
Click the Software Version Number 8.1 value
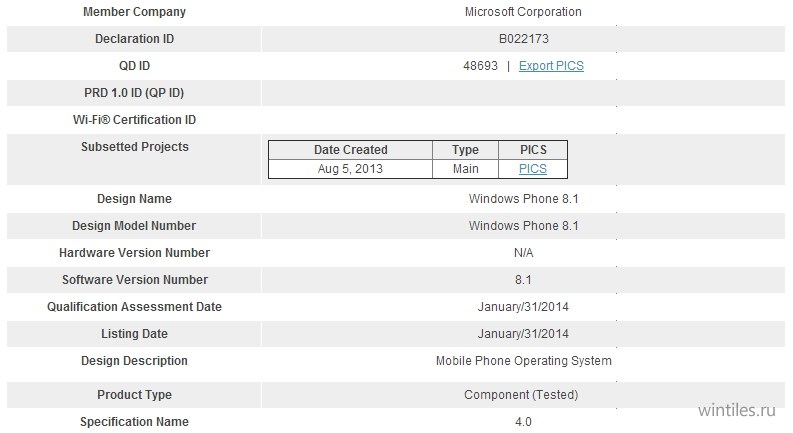(x=523, y=280)
